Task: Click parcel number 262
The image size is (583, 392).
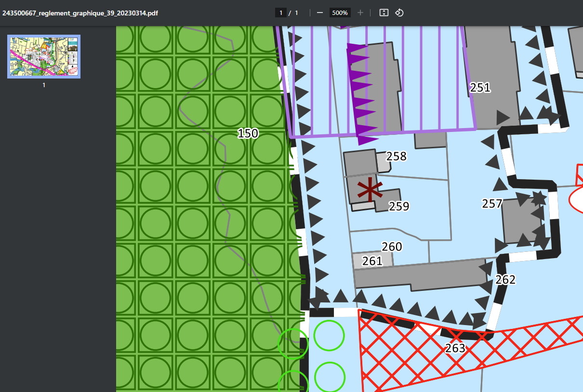Action: pyautogui.click(x=505, y=280)
